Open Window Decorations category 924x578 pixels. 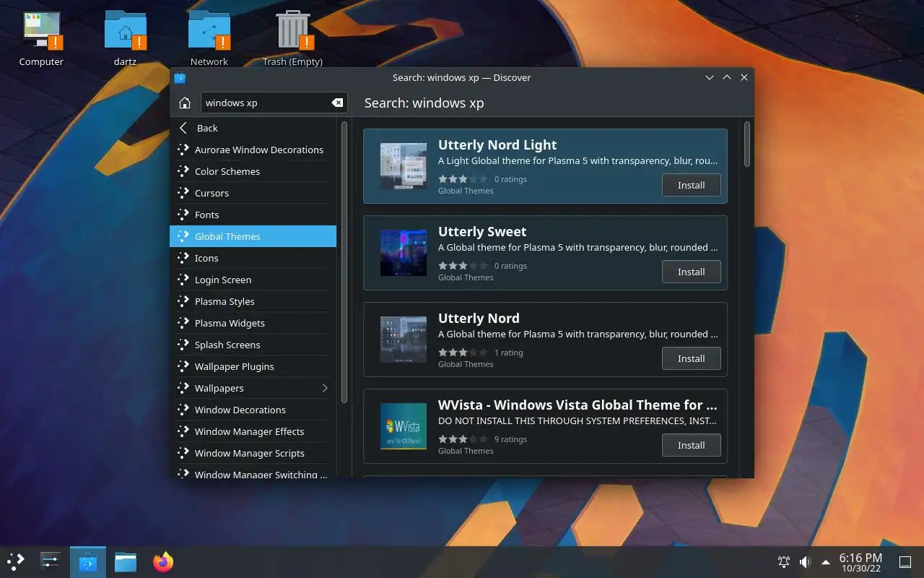coord(253,410)
